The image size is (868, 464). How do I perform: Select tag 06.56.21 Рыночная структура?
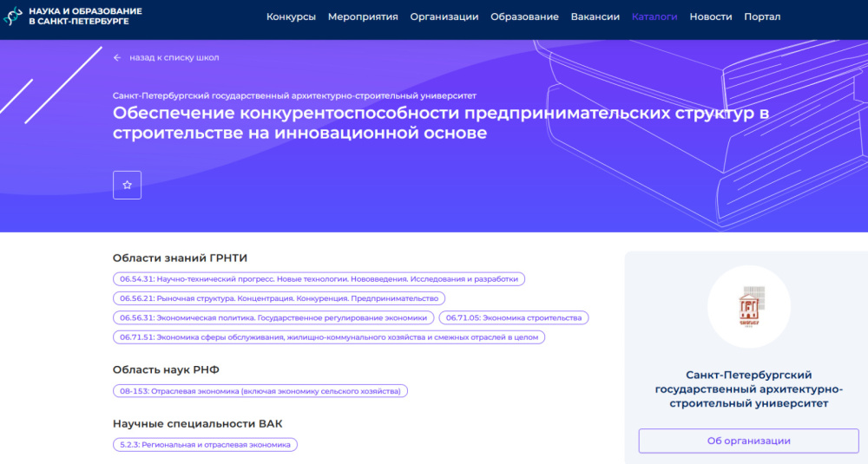point(279,298)
